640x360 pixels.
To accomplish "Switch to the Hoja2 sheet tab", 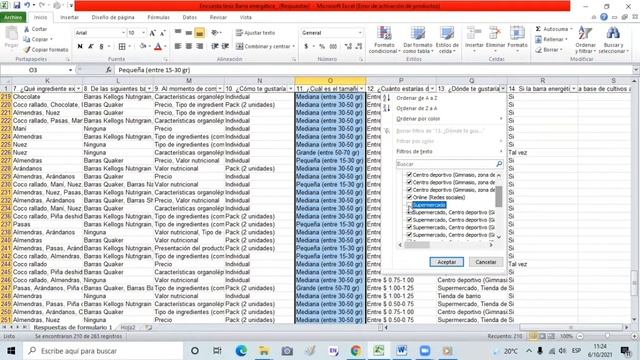I will [128, 327].
